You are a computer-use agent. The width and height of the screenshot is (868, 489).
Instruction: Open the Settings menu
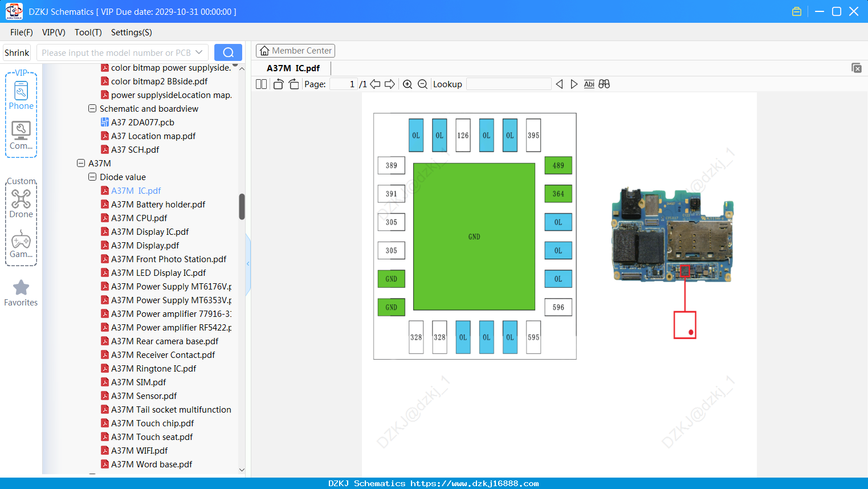click(x=132, y=32)
